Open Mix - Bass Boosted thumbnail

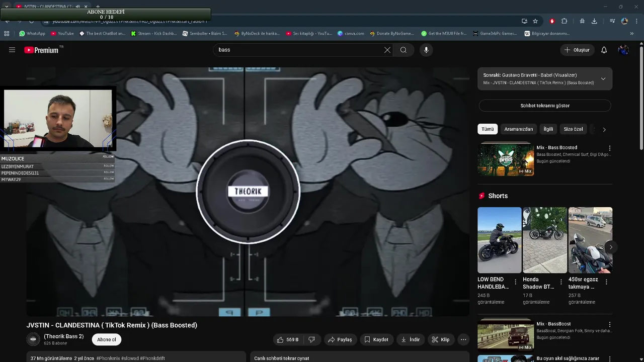[x=506, y=159]
